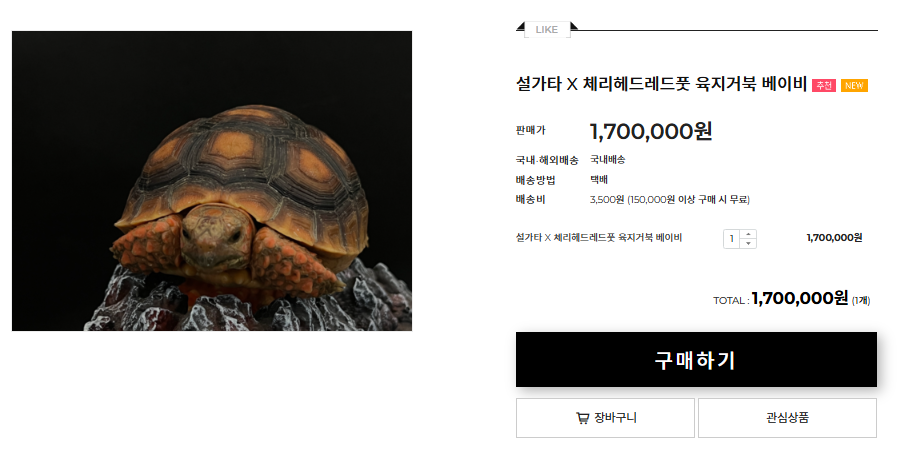
Task: Click the 택배 shipping method value
Action: (599, 180)
